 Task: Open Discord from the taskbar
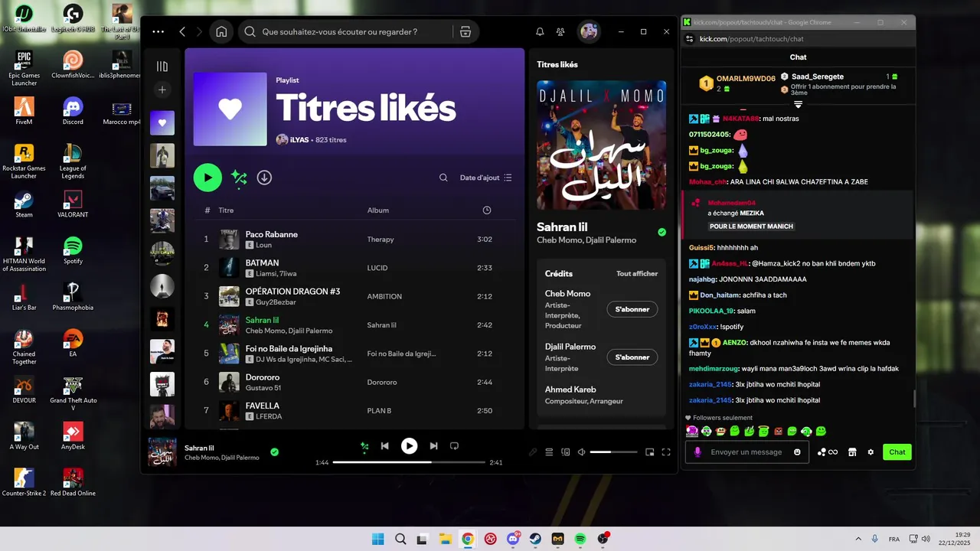[x=513, y=539]
